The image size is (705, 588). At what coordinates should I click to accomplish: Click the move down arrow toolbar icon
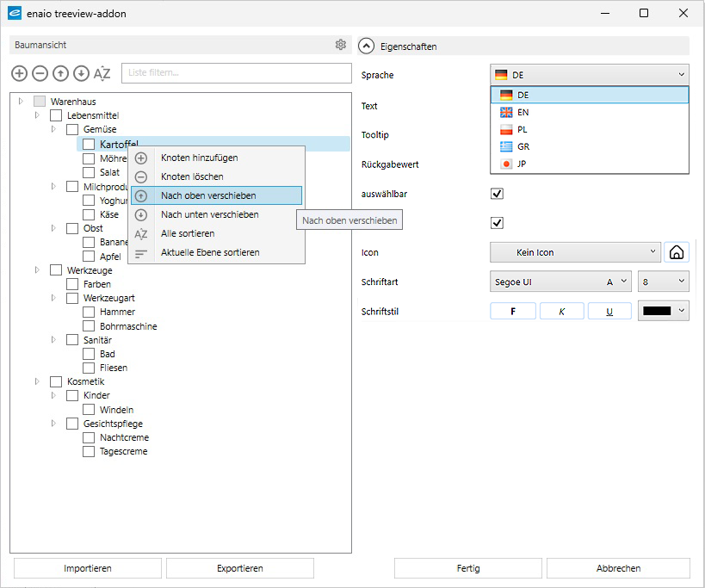click(x=81, y=74)
